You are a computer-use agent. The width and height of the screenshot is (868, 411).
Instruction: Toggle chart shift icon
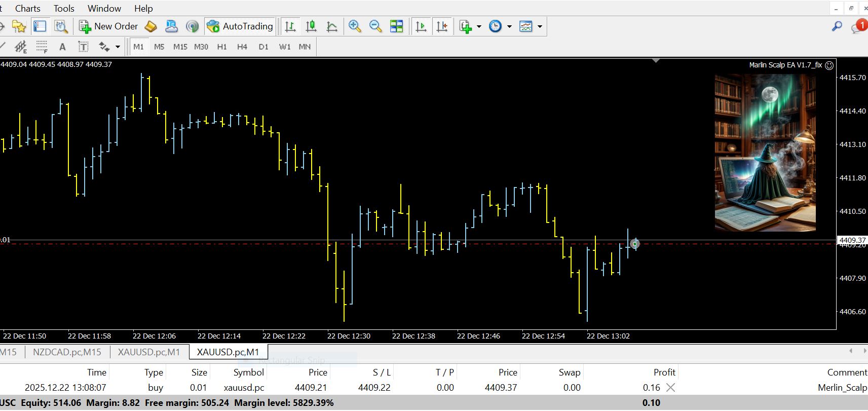(x=442, y=26)
